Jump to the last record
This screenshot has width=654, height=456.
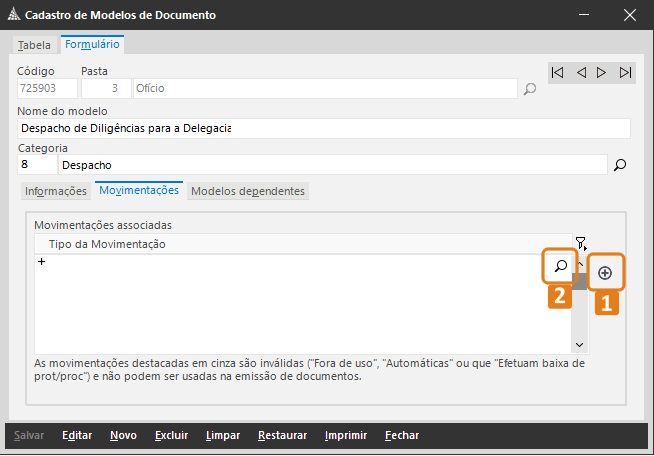[x=625, y=73]
